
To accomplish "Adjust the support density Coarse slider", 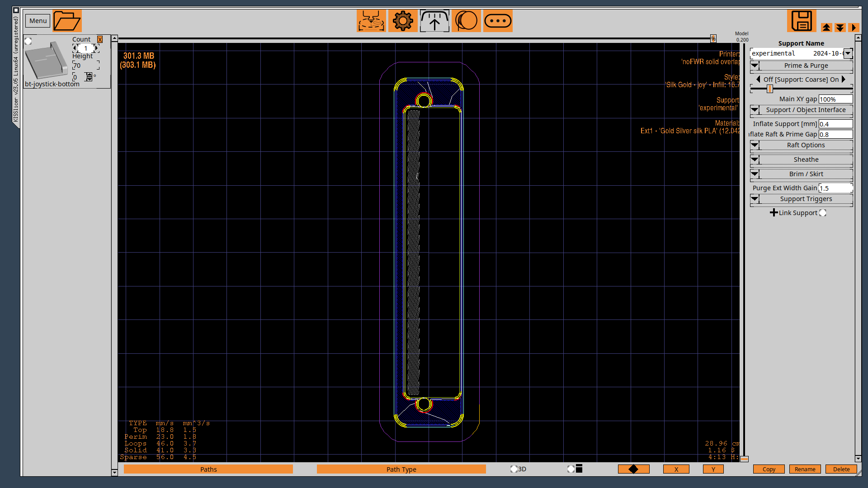I will point(769,89).
